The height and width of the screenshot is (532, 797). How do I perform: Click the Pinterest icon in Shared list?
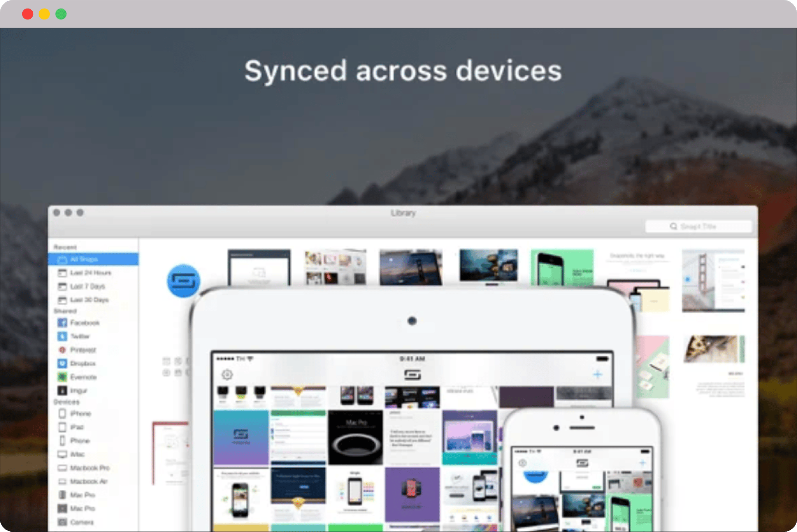(x=62, y=350)
